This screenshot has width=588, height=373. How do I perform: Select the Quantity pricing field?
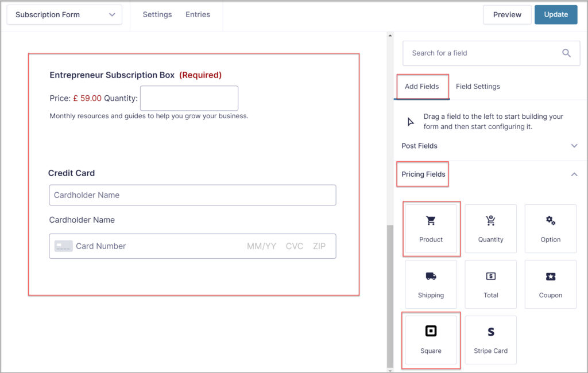click(x=490, y=228)
